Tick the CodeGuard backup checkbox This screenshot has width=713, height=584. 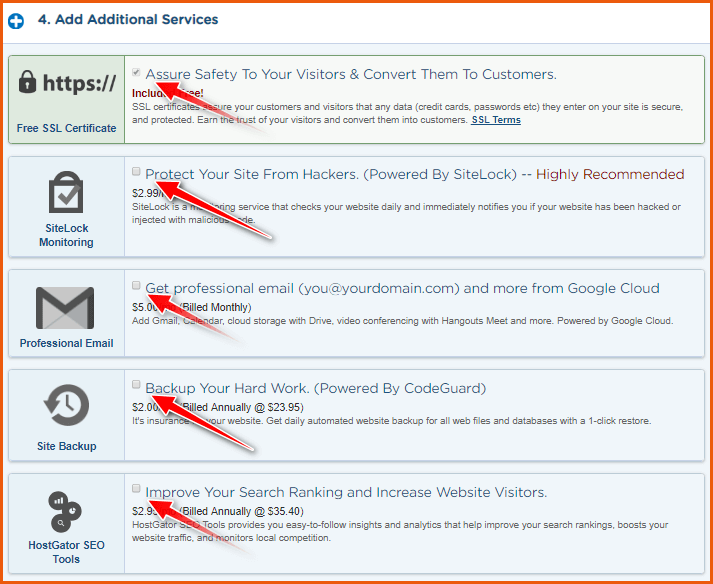point(136,385)
